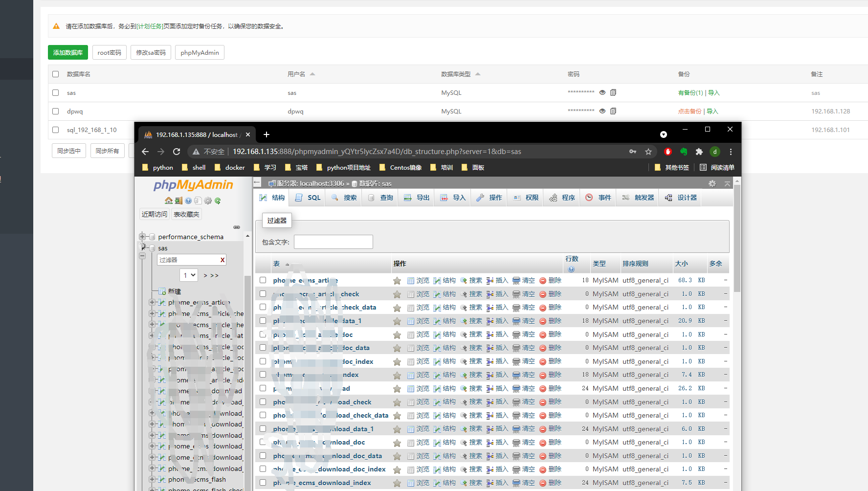Screen dimensions: 868x491
Task: Select all databases header checkbox
Action: [x=55, y=74]
